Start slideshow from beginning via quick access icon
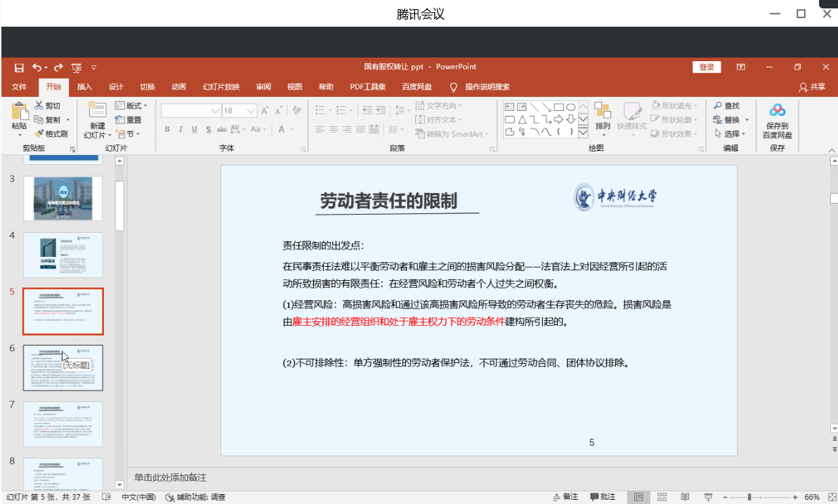Screen dimensions: 838x504 click(x=77, y=67)
